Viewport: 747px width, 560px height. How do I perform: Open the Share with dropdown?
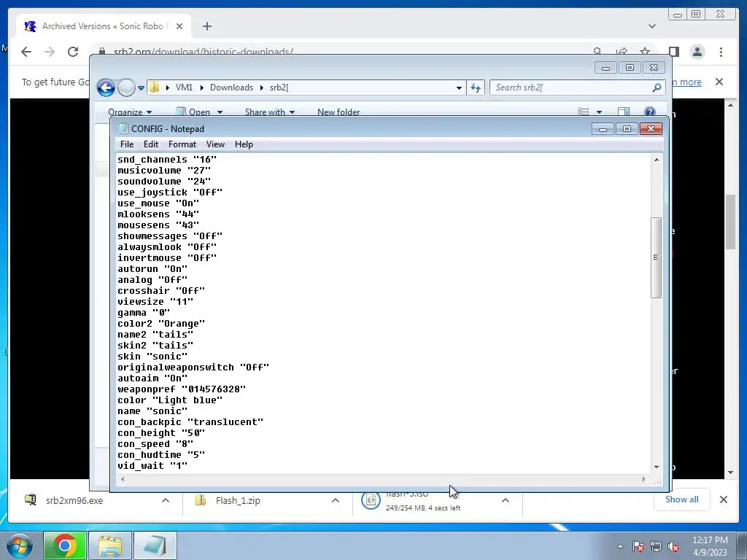coord(270,112)
